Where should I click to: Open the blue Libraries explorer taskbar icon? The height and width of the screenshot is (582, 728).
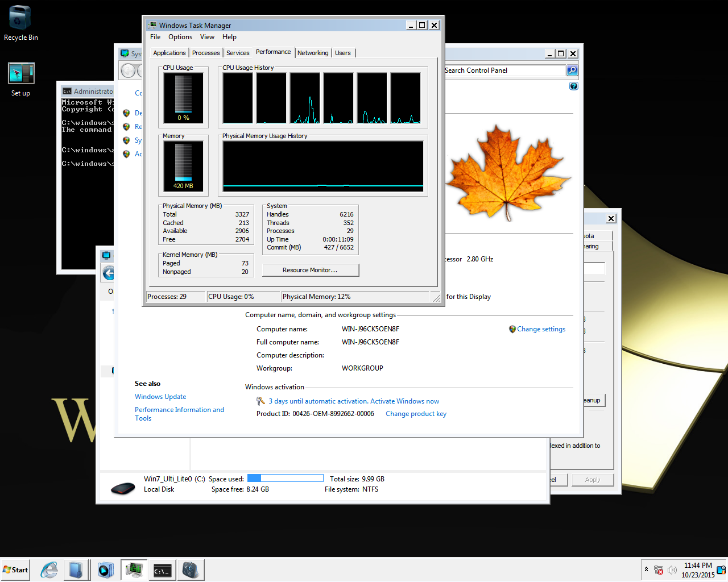pyautogui.click(x=76, y=569)
